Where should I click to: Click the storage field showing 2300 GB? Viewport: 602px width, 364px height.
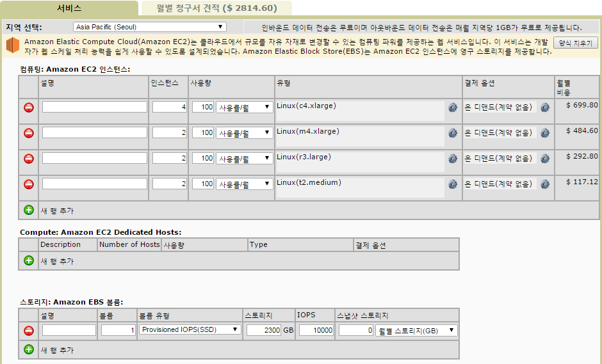tap(264, 330)
